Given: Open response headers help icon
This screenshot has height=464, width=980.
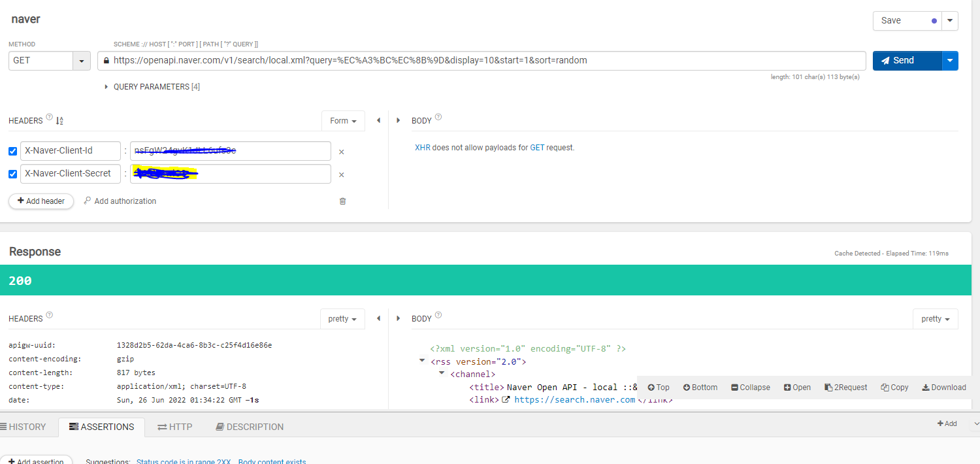Looking at the screenshot, I should (x=50, y=315).
